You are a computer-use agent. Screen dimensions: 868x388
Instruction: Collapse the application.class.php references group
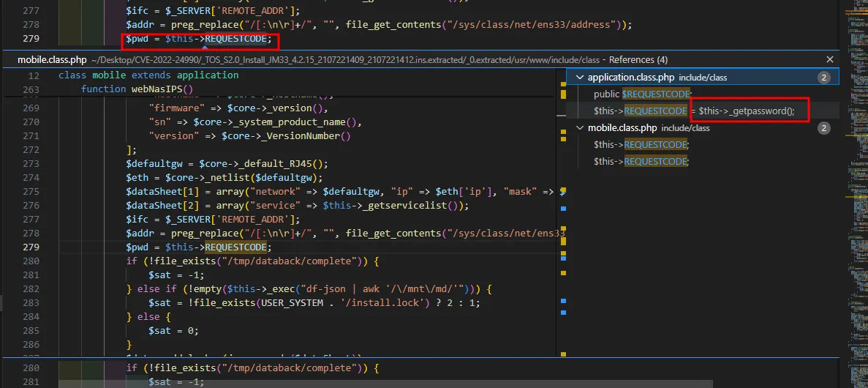[x=580, y=78]
